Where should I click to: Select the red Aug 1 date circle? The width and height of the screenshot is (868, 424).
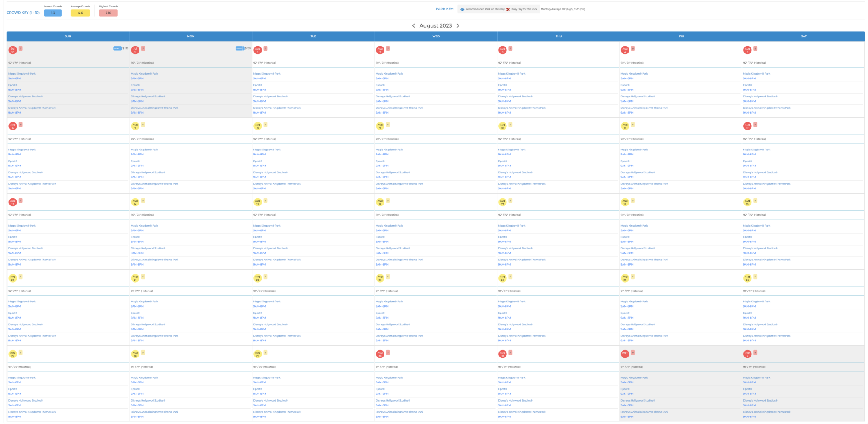(258, 50)
